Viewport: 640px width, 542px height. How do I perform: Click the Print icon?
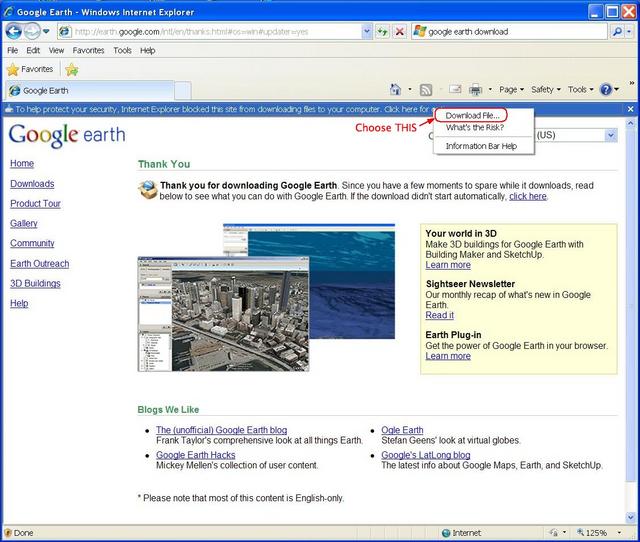click(x=475, y=89)
